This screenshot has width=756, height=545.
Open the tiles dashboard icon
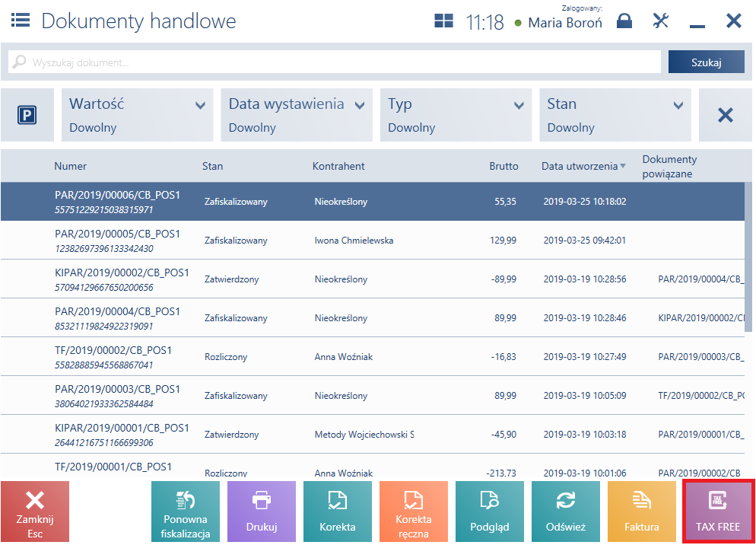click(443, 21)
